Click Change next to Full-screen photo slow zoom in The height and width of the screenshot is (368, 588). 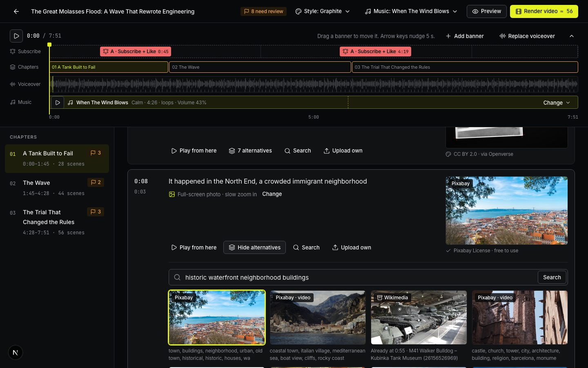(x=272, y=194)
